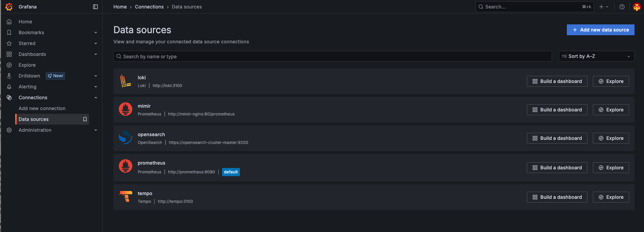Open Home in the sidebar menu
Screen dimensions: 644x232
coord(25,22)
